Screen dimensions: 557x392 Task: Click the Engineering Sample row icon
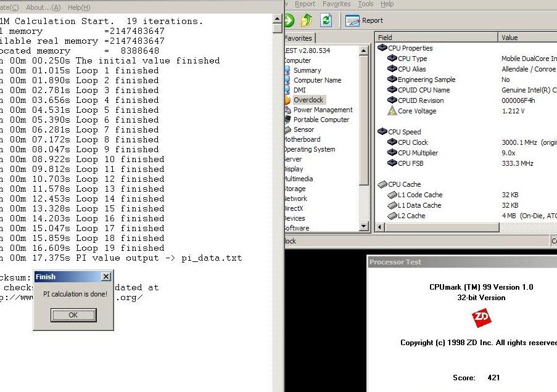tap(392, 79)
